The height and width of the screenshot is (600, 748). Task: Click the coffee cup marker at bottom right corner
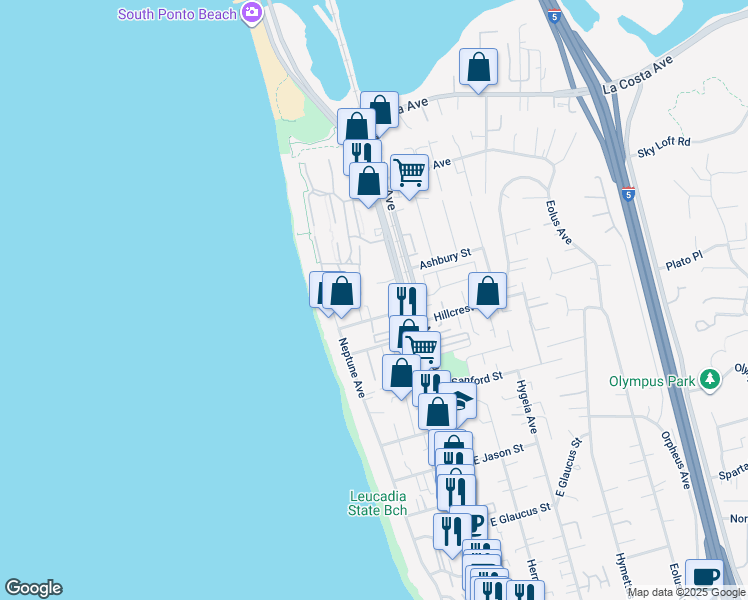704,577
